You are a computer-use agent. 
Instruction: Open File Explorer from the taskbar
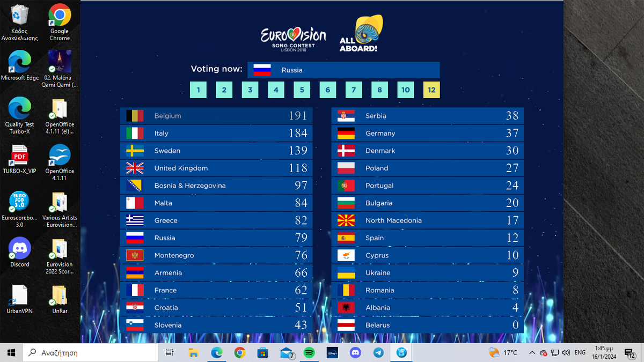pos(193,352)
